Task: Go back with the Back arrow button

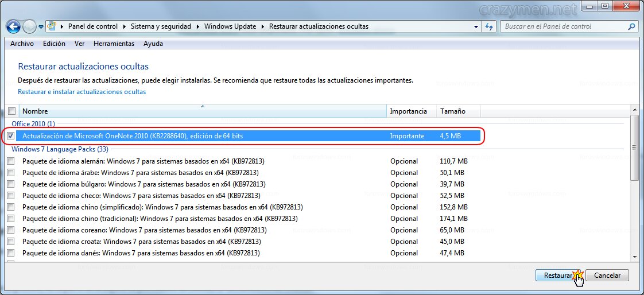Action: 14,27
